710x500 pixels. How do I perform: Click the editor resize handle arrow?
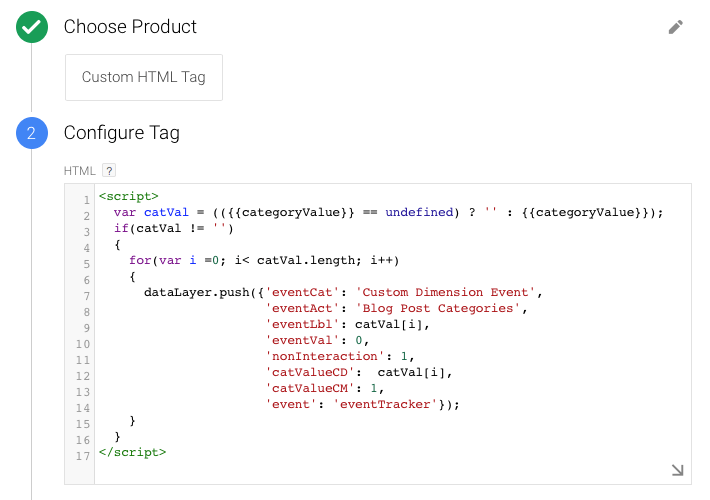[677, 470]
